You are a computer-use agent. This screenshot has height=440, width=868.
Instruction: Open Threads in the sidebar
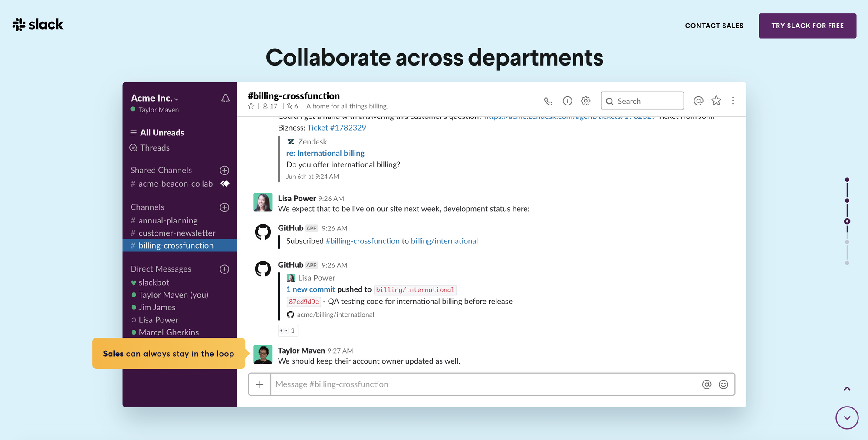(x=150, y=148)
